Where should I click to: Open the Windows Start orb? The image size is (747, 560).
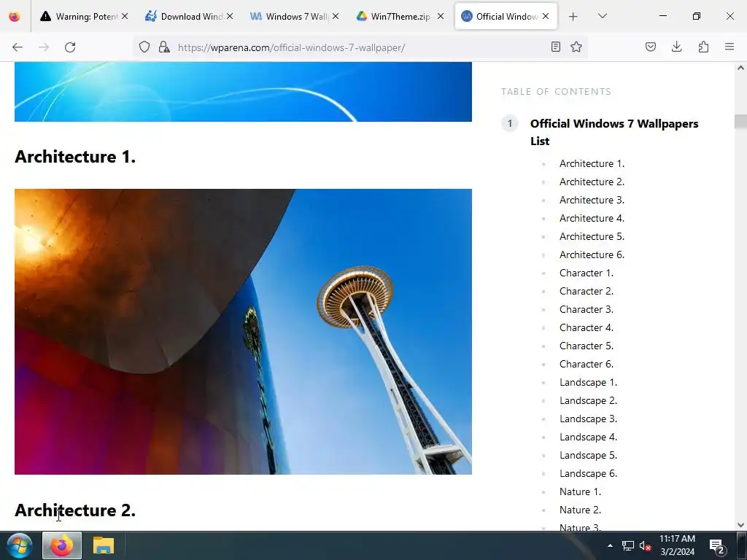tap(20, 545)
